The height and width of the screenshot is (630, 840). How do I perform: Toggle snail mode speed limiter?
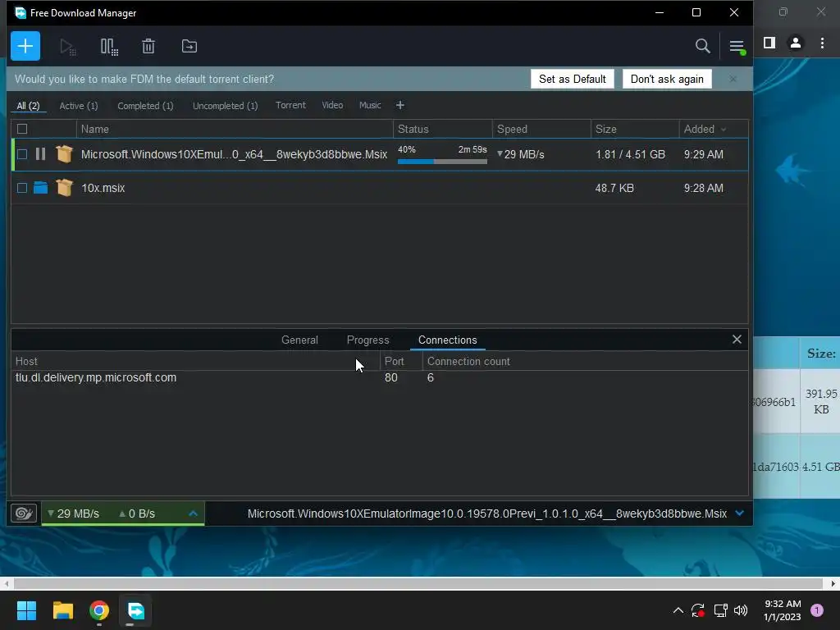pos(24,514)
